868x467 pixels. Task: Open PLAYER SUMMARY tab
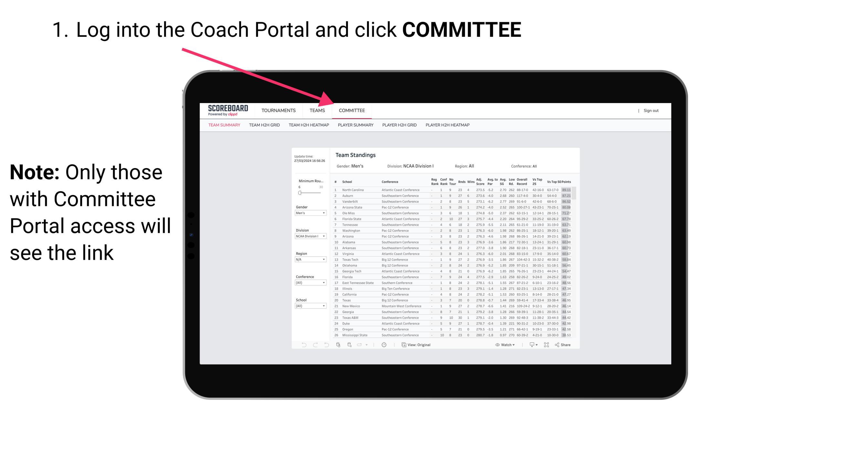(355, 125)
